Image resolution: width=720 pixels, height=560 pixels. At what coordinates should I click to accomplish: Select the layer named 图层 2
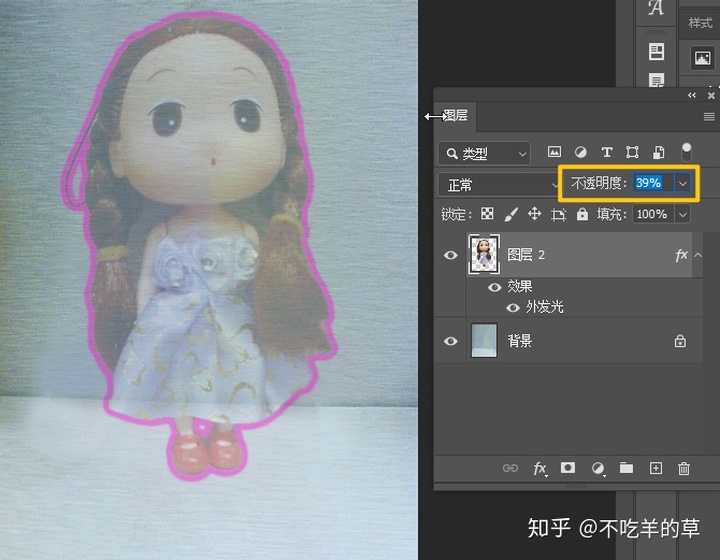tap(526, 255)
